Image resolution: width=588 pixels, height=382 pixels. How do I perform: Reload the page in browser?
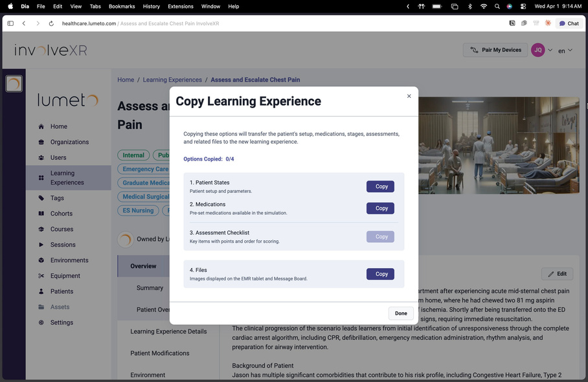[51, 23]
